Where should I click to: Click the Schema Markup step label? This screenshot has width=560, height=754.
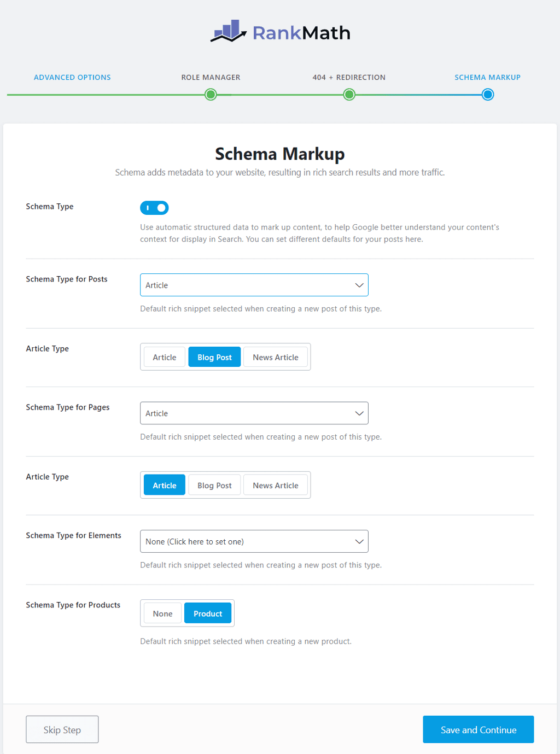click(x=487, y=78)
